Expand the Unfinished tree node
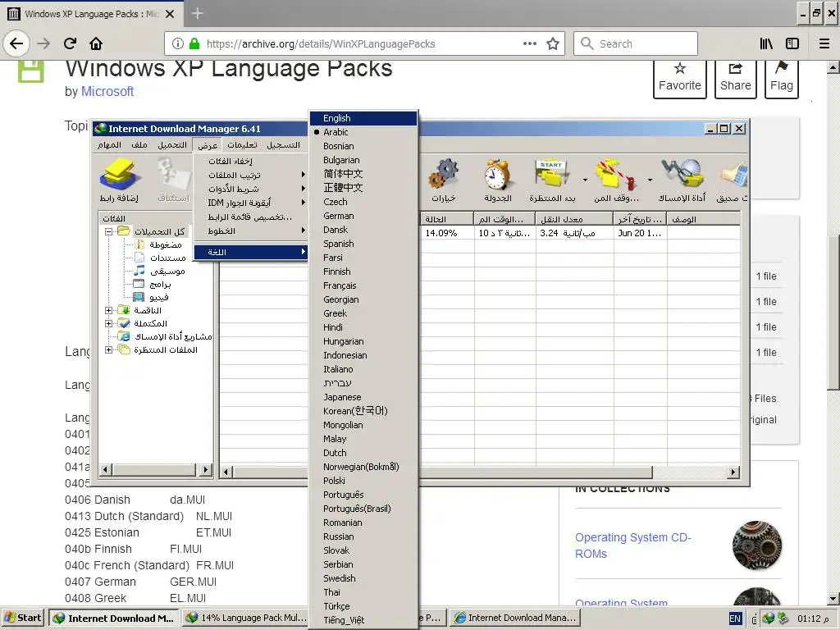 click(x=109, y=310)
